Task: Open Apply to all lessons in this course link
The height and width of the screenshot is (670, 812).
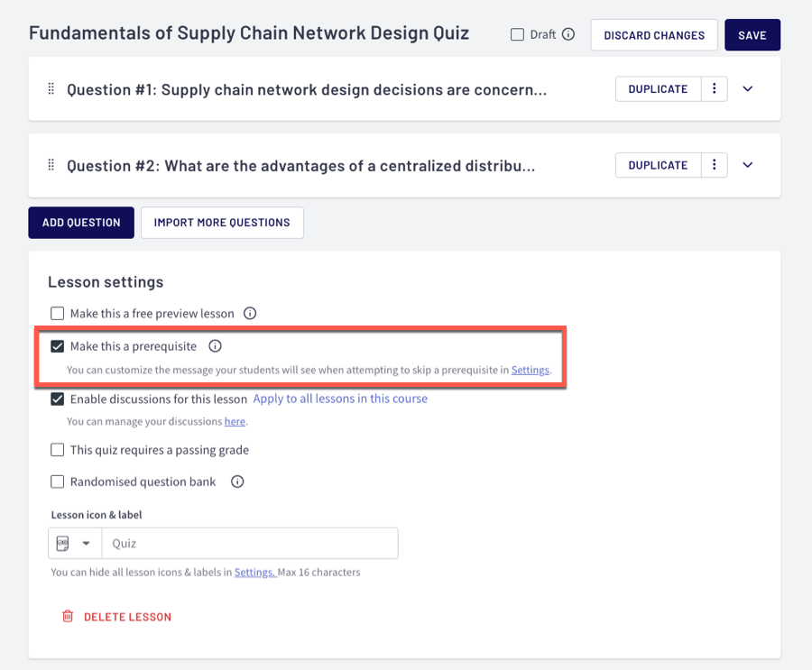Action: tap(340, 399)
